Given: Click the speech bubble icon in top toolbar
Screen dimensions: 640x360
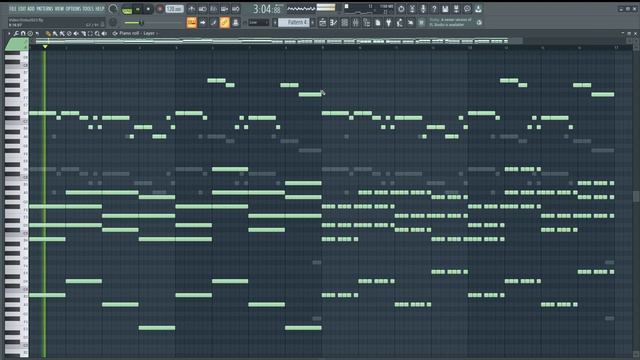Looking at the screenshot, I should (467, 9).
